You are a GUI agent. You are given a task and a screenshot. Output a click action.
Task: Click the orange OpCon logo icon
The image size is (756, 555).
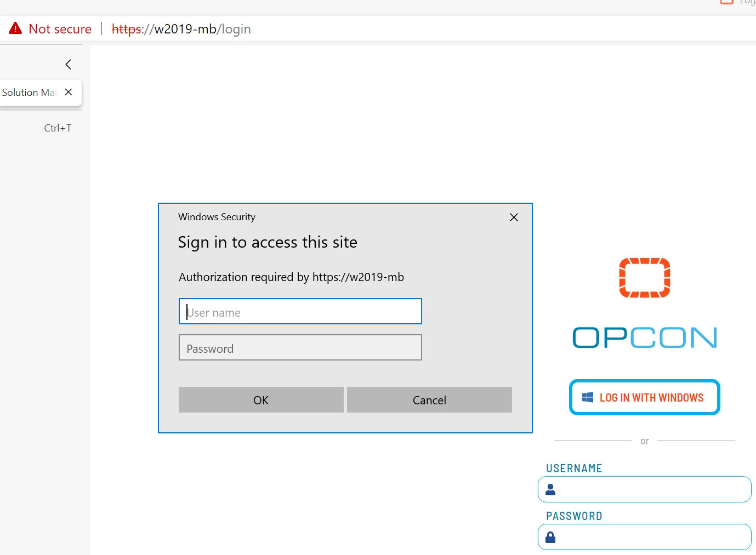click(645, 278)
